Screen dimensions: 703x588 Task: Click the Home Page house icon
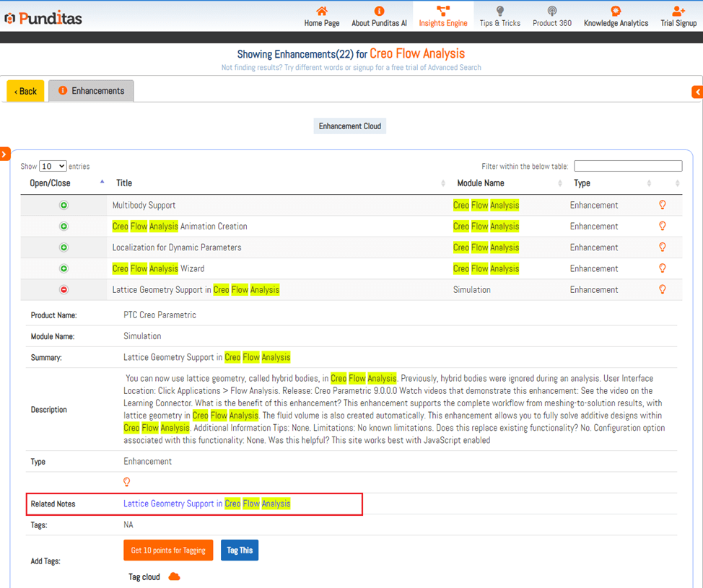322,11
